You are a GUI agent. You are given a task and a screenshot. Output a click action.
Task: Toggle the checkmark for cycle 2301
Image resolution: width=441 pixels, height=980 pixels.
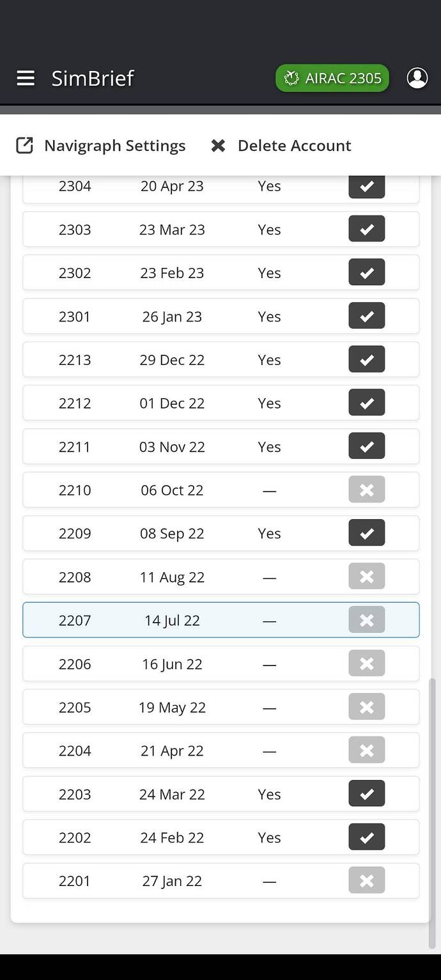[367, 316]
